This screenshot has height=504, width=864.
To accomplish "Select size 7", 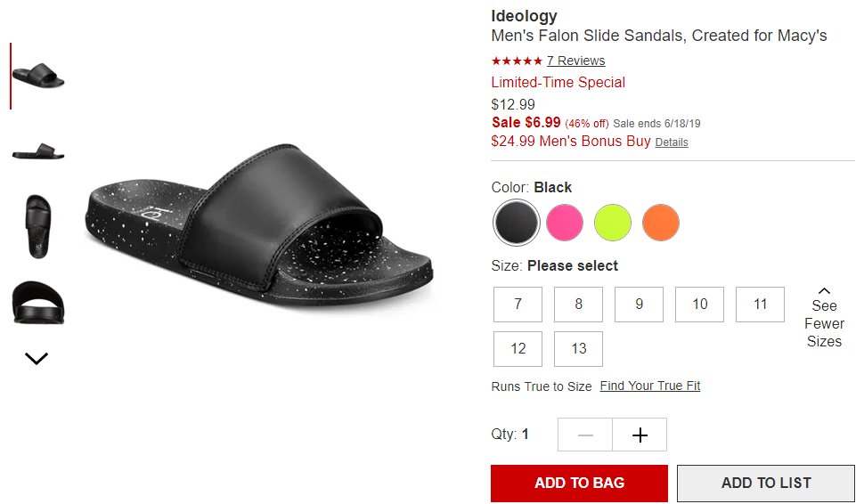I will [x=518, y=304].
